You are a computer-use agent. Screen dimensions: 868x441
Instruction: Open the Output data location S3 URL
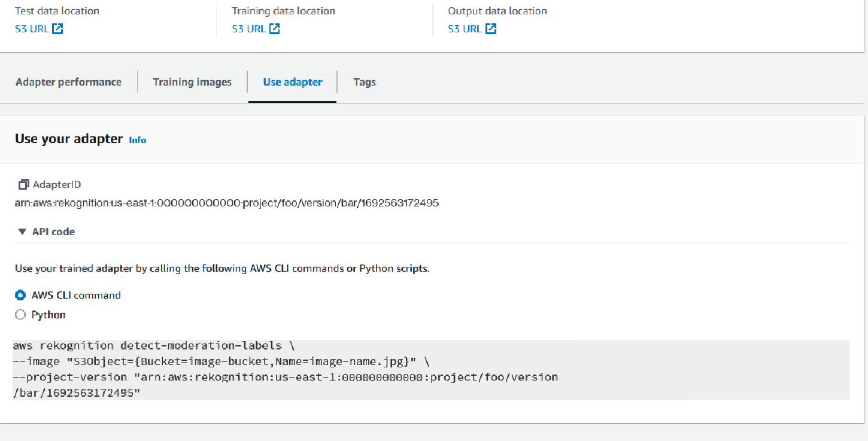[x=465, y=28]
